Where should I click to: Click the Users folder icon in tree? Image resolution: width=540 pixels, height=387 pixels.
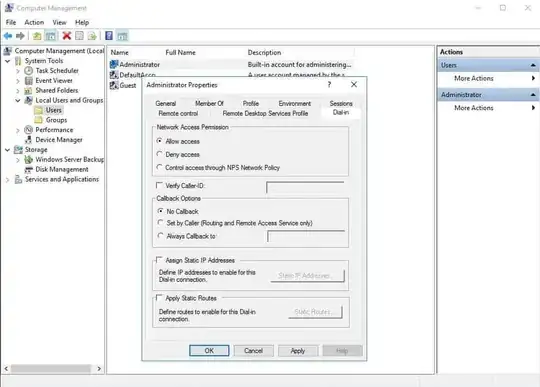click(x=39, y=110)
